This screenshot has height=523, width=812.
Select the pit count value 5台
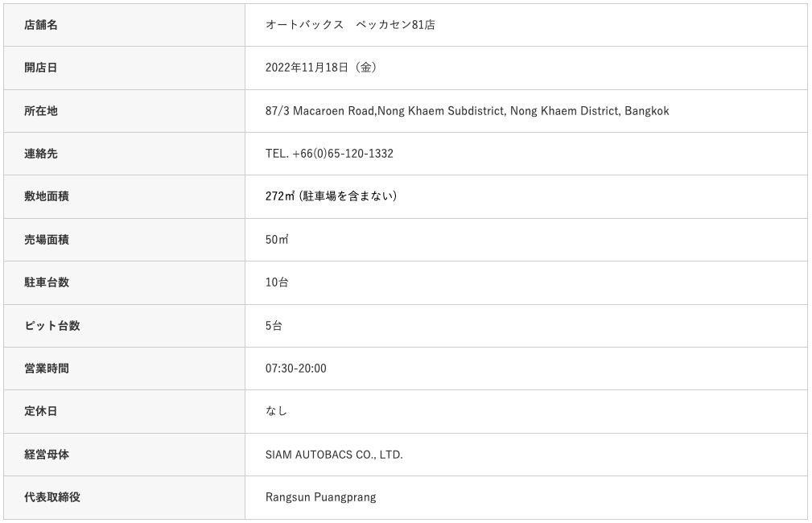tap(274, 326)
